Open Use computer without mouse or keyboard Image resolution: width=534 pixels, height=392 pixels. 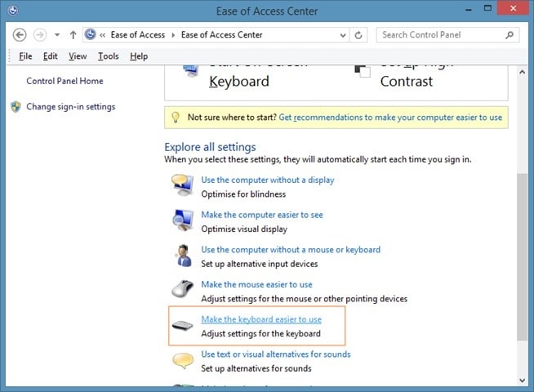point(291,250)
